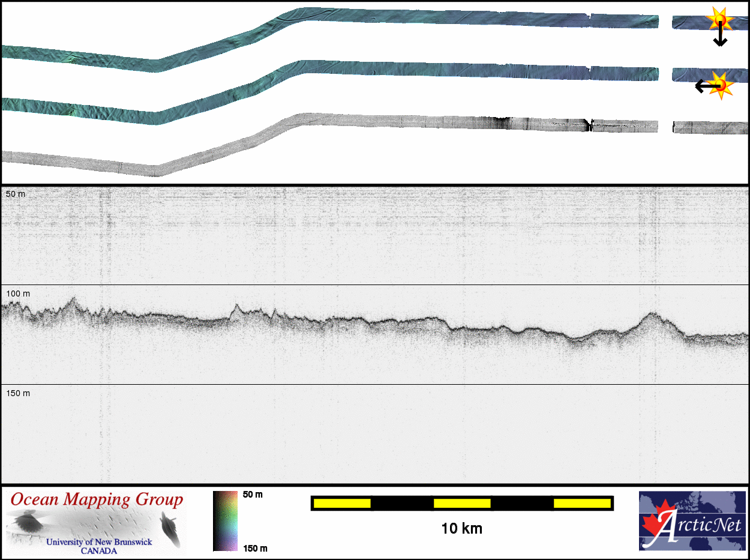Viewport: 750px width, 560px height.
Task: Click the rightmost seabed peak in the profile
Action: click(x=653, y=314)
